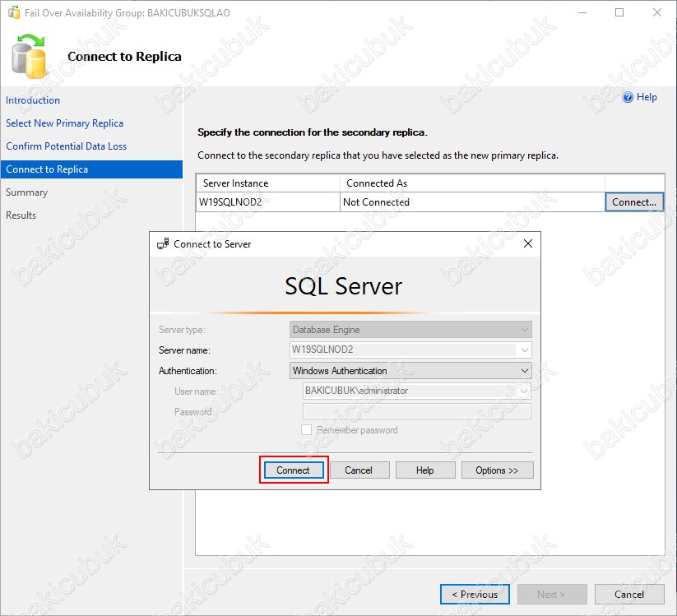The height and width of the screenshot is (616, 677).
Task: Expand Options >> in the server dialog
Action: tap(497, 470)
